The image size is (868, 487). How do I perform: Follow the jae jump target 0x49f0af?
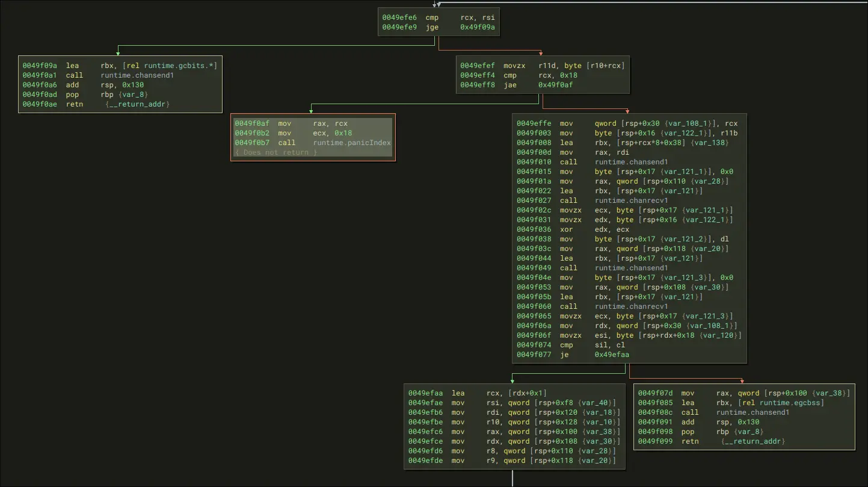click(x=556, y=85)
